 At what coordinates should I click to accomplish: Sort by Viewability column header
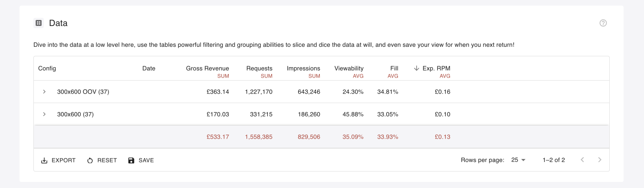349,68
